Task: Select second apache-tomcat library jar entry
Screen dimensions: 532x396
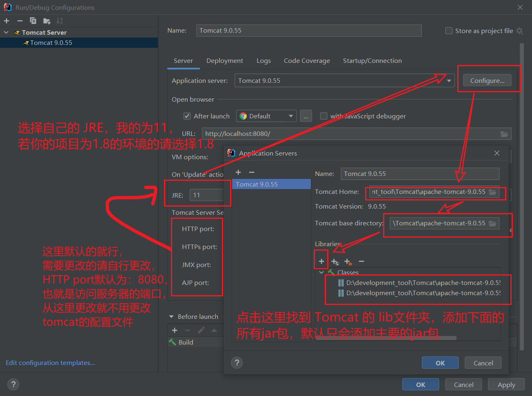Action: point(419,293)
